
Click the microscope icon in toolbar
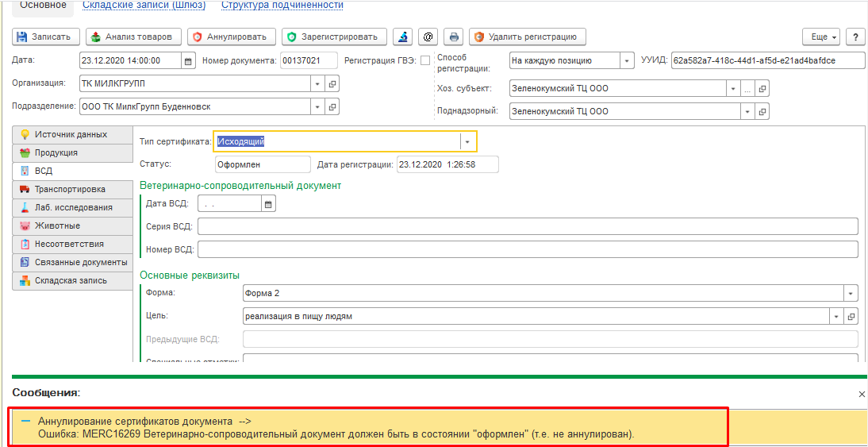pyautogui.click(x=402, y=37)
